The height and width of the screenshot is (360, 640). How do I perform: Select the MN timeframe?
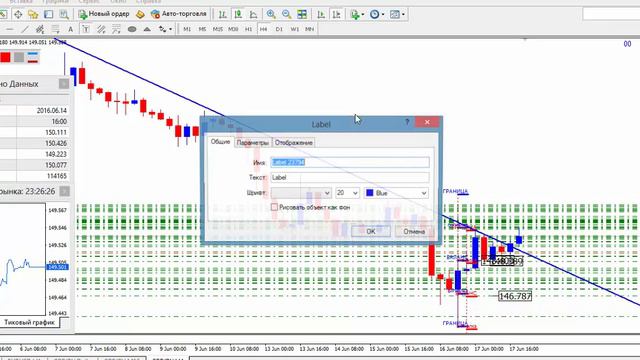(x=309, y=29)
